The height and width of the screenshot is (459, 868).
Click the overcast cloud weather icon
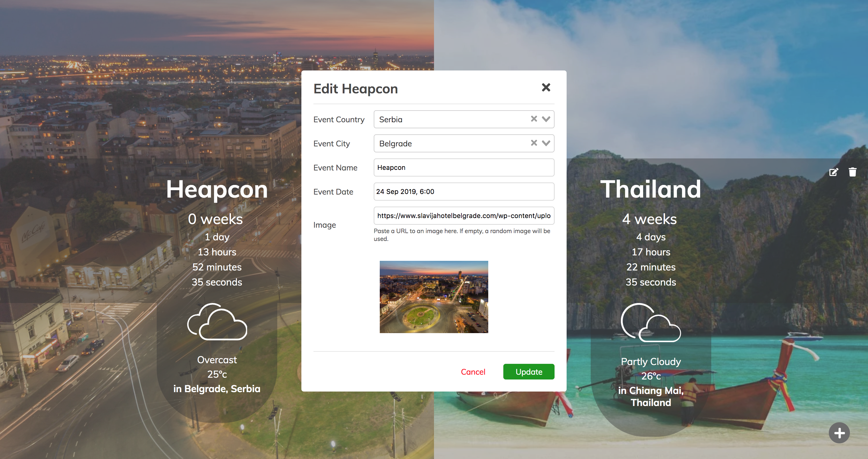tap(217, 322)
